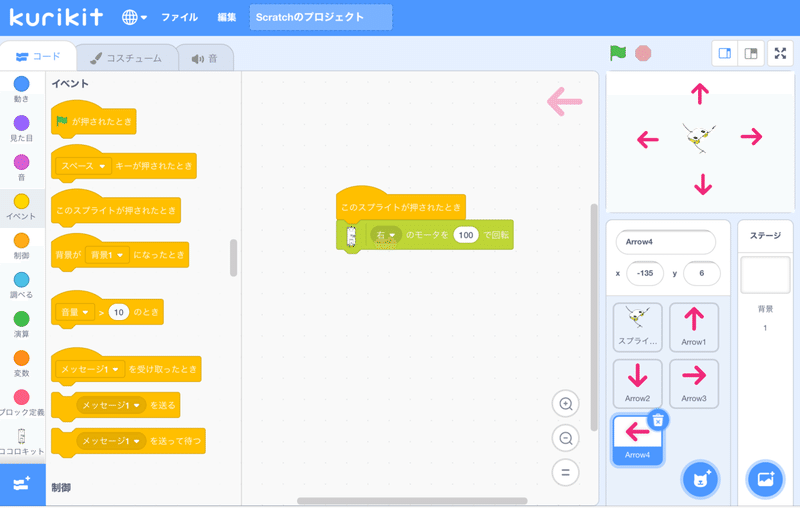
Task: Select the 制御 block category
Action: [21, 246]
